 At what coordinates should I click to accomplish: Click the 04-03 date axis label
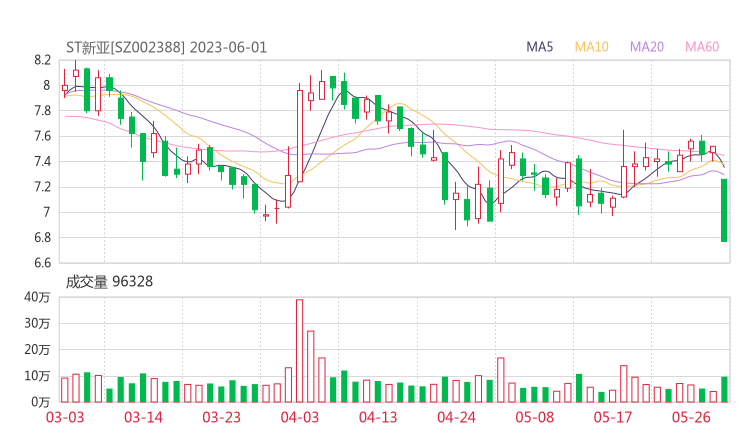pos(300,417)
